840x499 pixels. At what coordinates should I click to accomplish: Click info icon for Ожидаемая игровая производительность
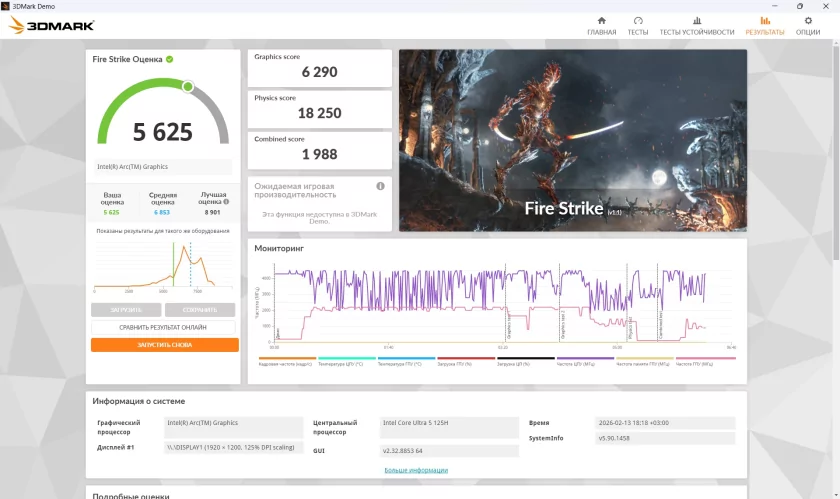pyautogui.click(x=380, y=186)
